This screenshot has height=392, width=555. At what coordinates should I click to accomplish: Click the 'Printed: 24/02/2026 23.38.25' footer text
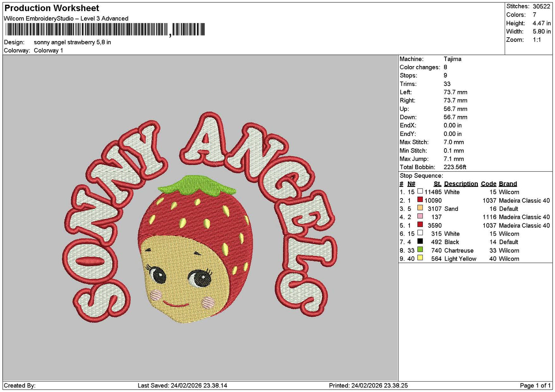368,385
